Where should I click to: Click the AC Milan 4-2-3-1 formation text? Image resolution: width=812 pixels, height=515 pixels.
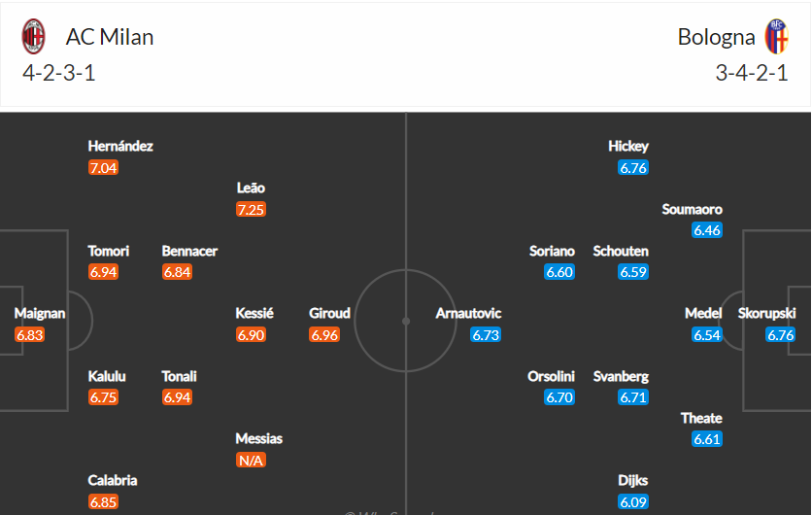coord(59,73)
